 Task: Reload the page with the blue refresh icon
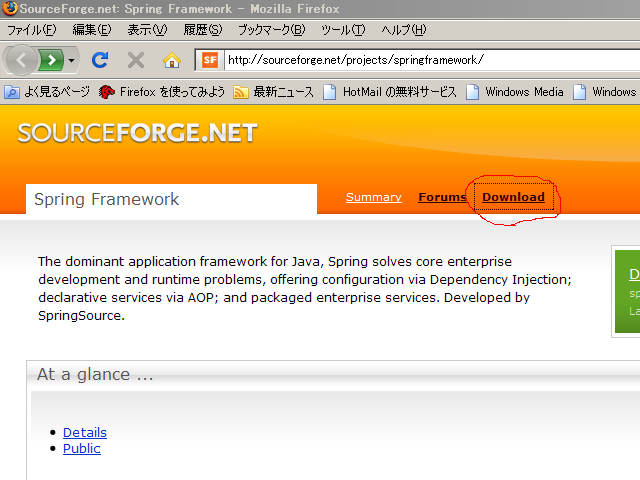click(100, 60)
